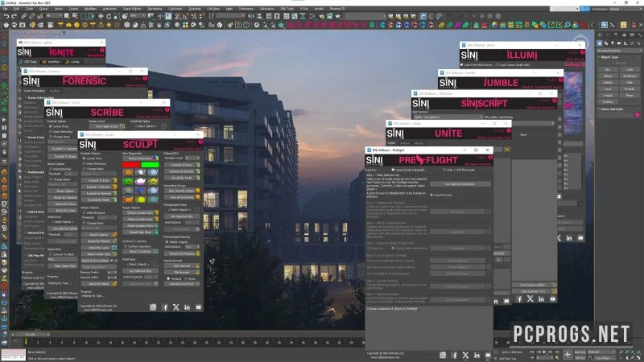Viewport: 644px width, 362px height.
Task: Open the Workspaces dropdown
Action: point(625,9)
